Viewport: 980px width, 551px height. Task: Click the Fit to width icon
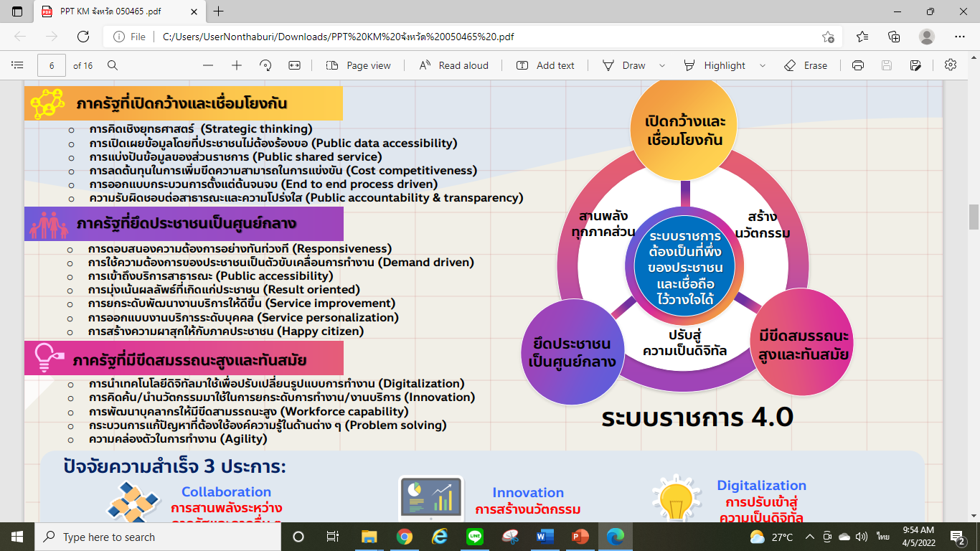point(294,65)
